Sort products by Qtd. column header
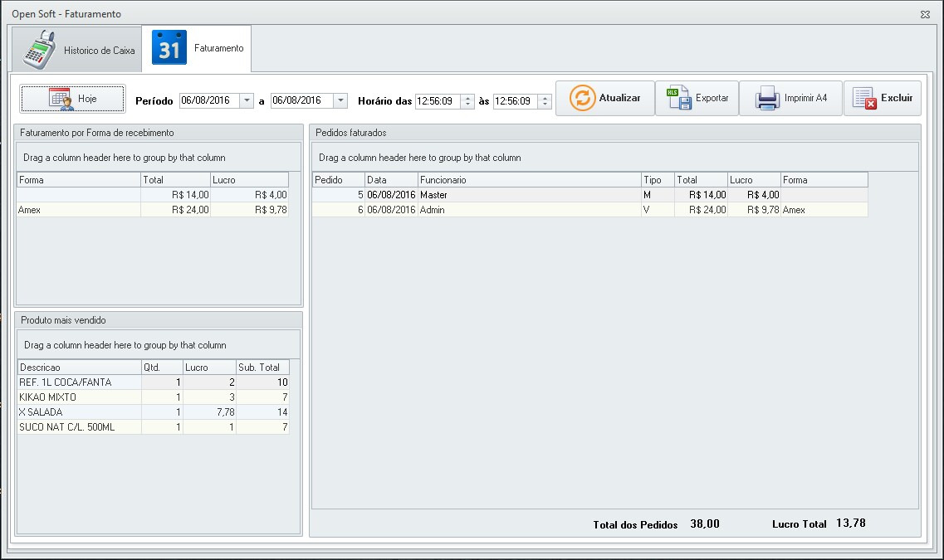Image resolution: width=944 pixels, height=560 pixels. (162, 368)
